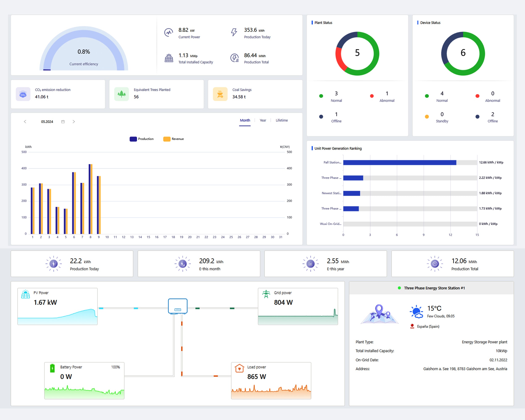525x420 pixels.
Task: Click the Load power house icon
Action: click(239, 368)
